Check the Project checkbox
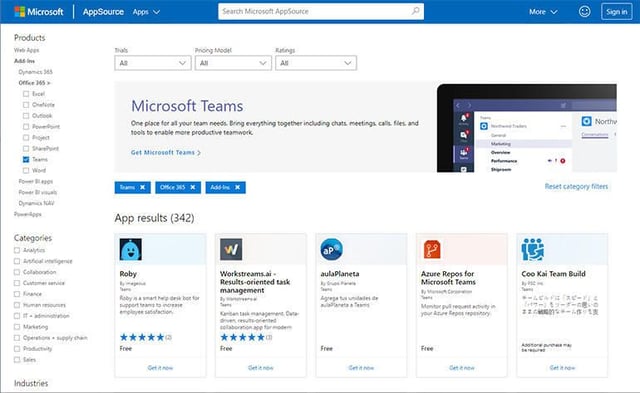This screenshot has height=393, width=640. pos(26,138)
